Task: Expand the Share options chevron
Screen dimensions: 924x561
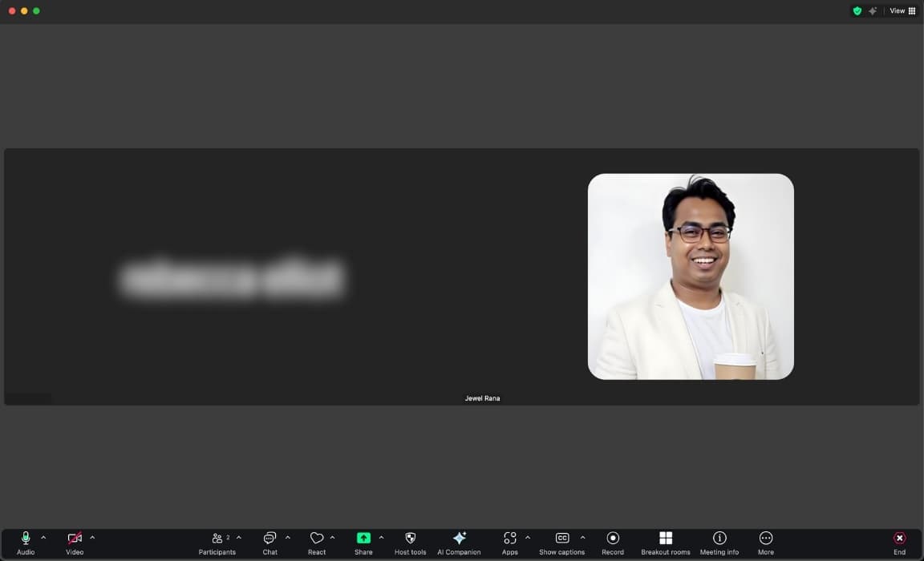Action: tap(381, 538)
